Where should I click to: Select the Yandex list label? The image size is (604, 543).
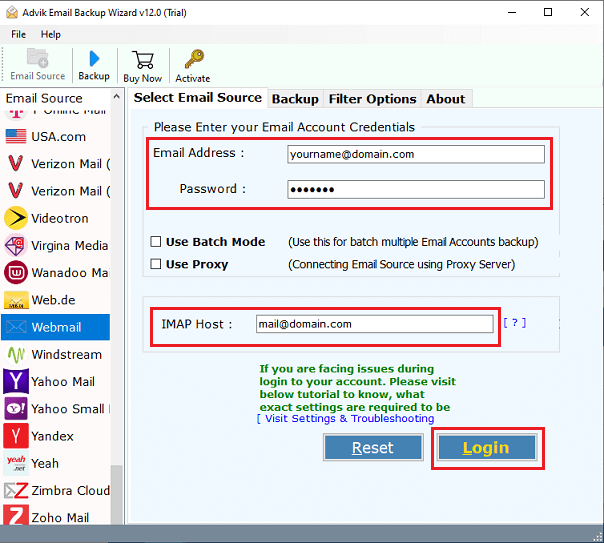click(x=52, y=436)
